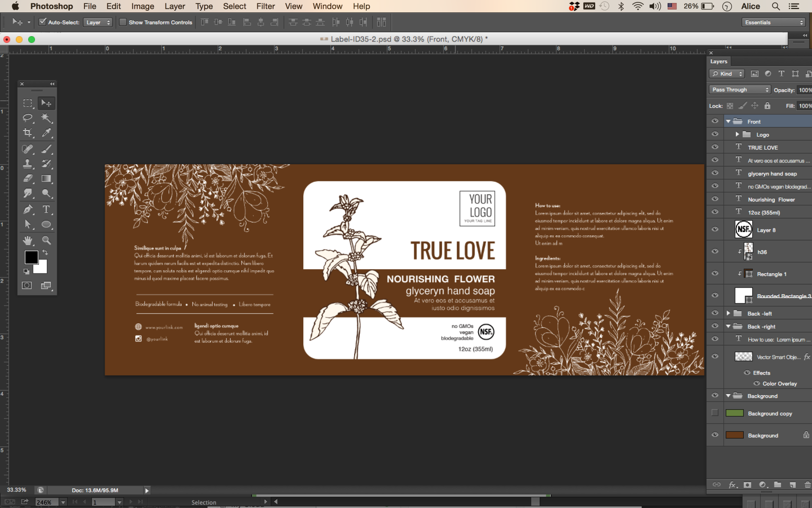Show the Background copy layer
The image size is (812, 508).
715,413
